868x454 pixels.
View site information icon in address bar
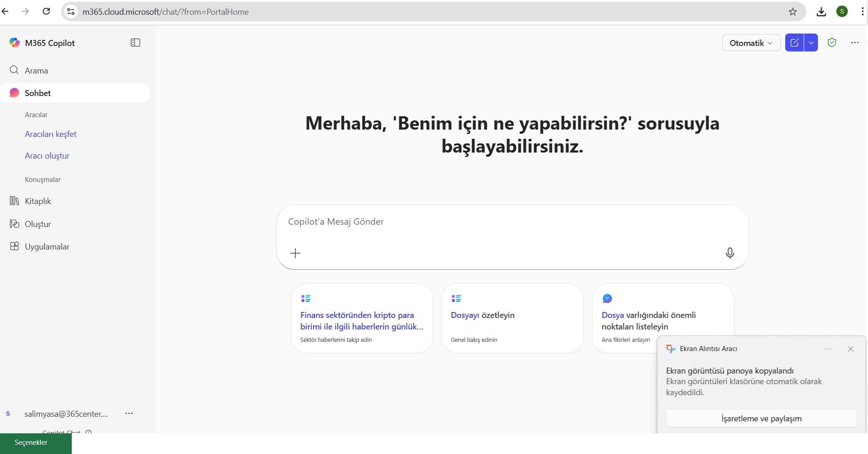[x=71, y=11]
